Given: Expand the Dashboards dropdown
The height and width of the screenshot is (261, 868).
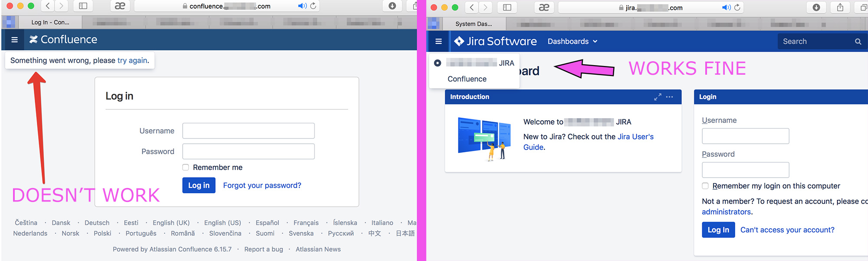Looking at the screenshot, I should click(x=572, y=41).
